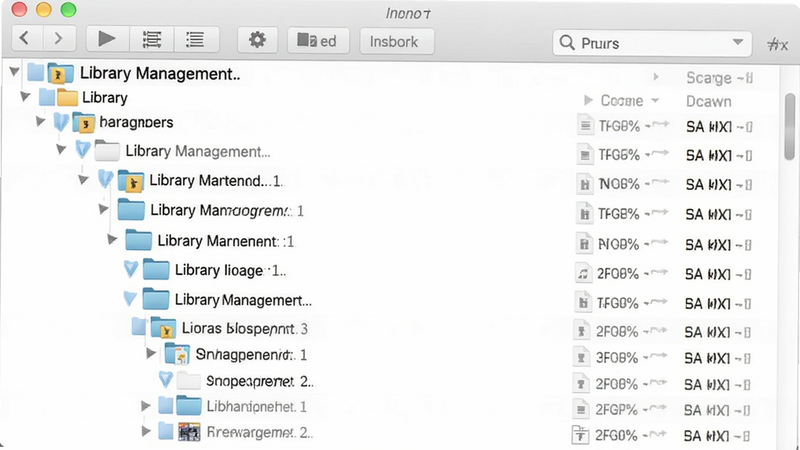This screenshot has height=450, width=800.
Task: Expand Library Marnenent :1 folder
Action: tap(112, 239)
